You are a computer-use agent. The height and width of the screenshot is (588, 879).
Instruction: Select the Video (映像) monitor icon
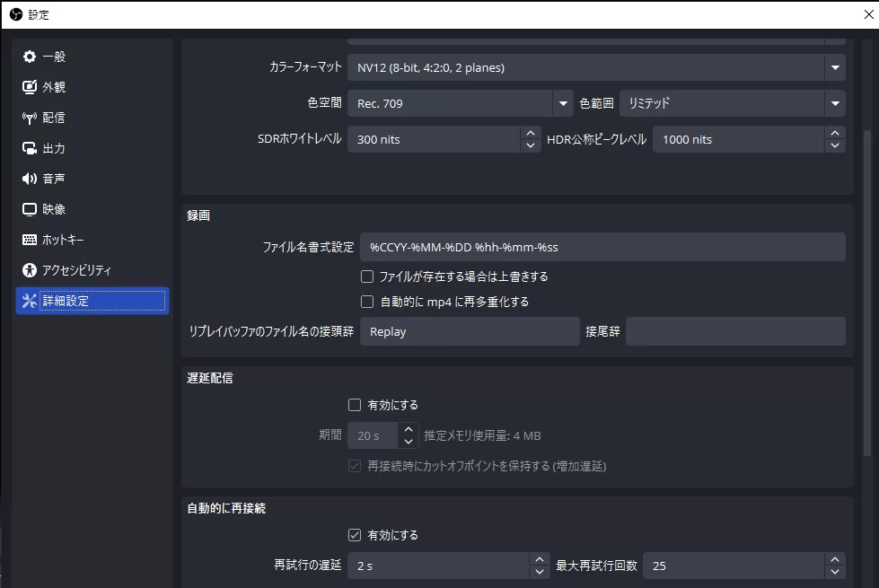click(x=30, y=209)
